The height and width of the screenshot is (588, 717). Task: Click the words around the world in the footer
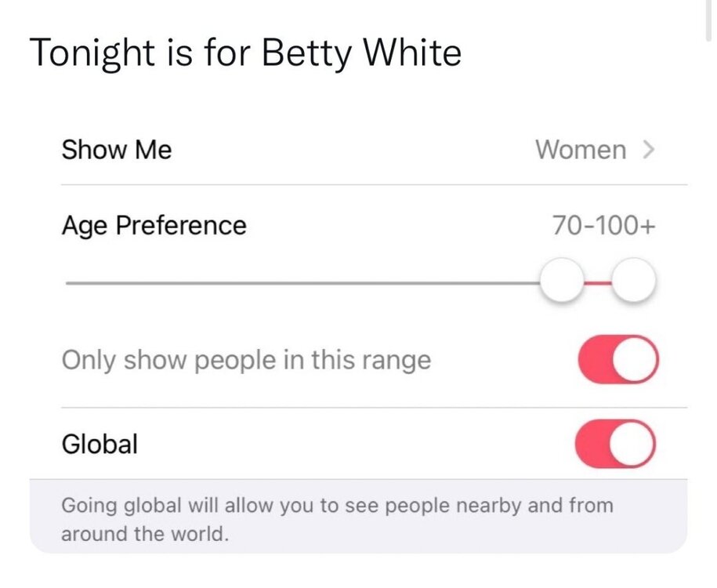(145, 535)
